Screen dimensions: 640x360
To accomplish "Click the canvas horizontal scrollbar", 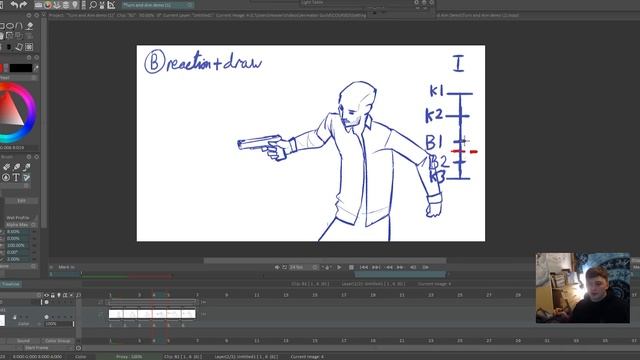I will [x=325, y=260].
